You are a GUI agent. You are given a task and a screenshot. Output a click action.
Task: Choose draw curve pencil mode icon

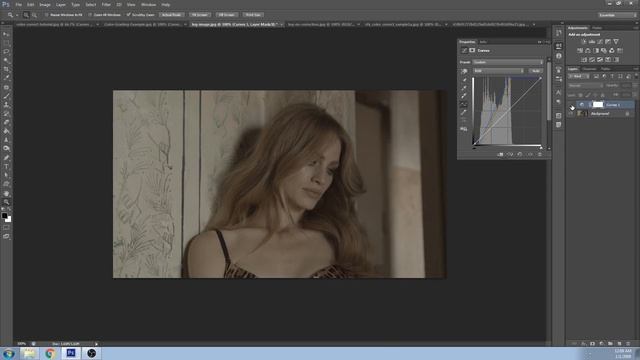[x=464, y=113]
